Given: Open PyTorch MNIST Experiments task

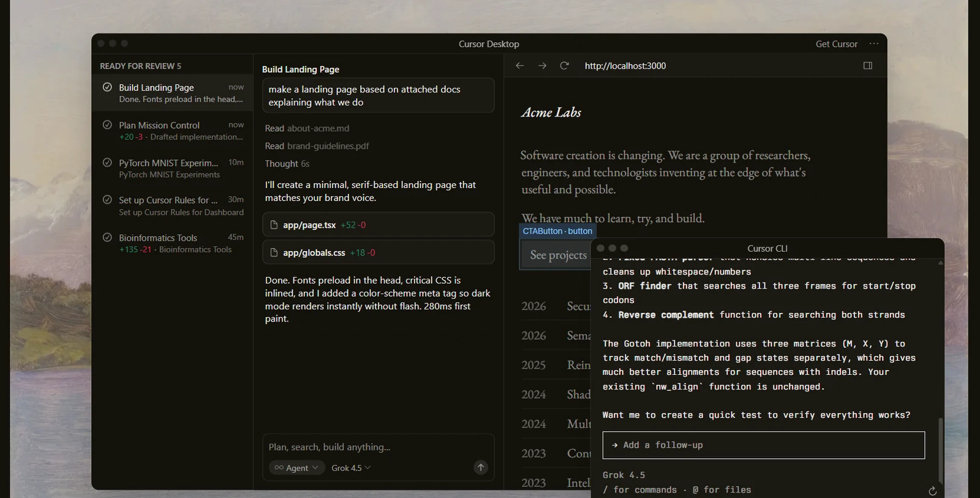Looking at the screenshot, I should coord(172,168).
